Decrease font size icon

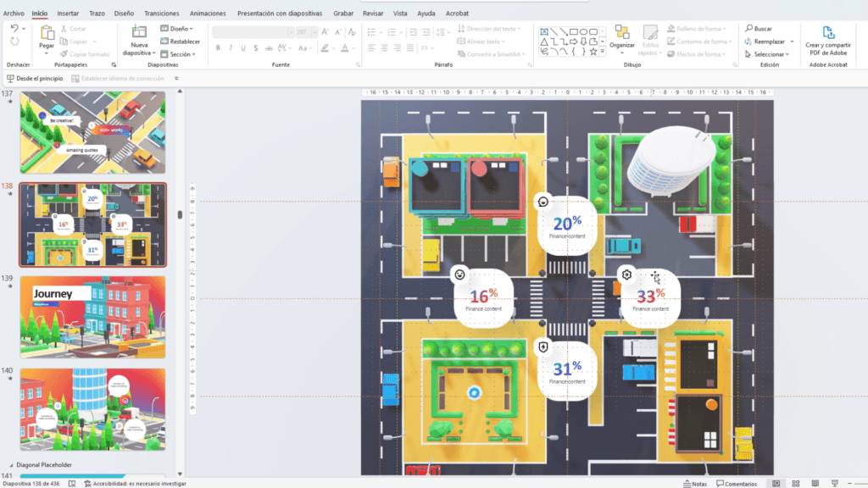(x=337, y=32)
